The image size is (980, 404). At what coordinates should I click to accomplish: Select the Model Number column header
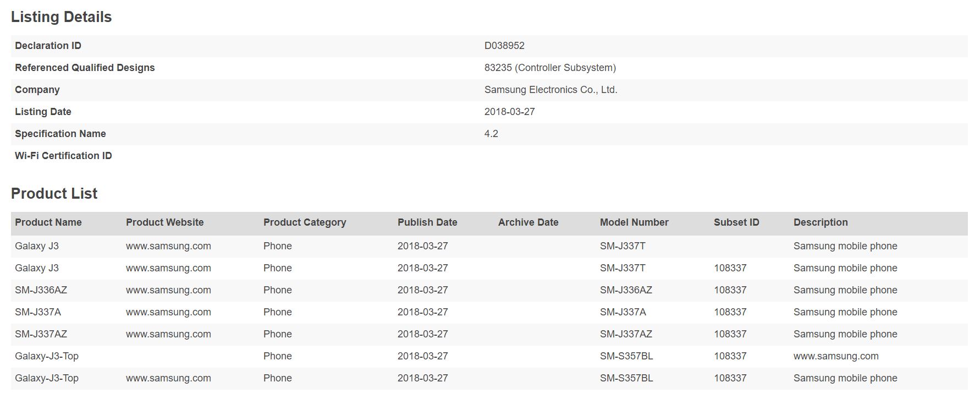pos(634,222)
